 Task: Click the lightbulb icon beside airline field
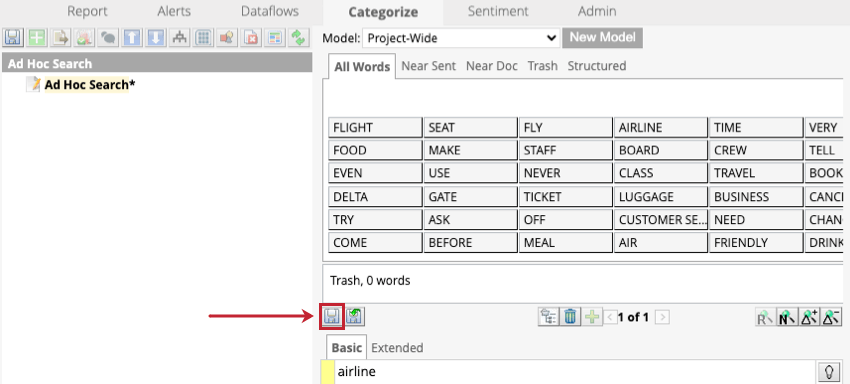pos(829,372)
